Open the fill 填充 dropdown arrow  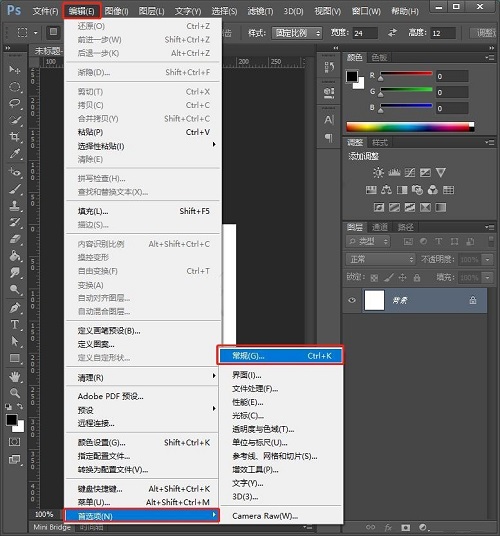488,278
